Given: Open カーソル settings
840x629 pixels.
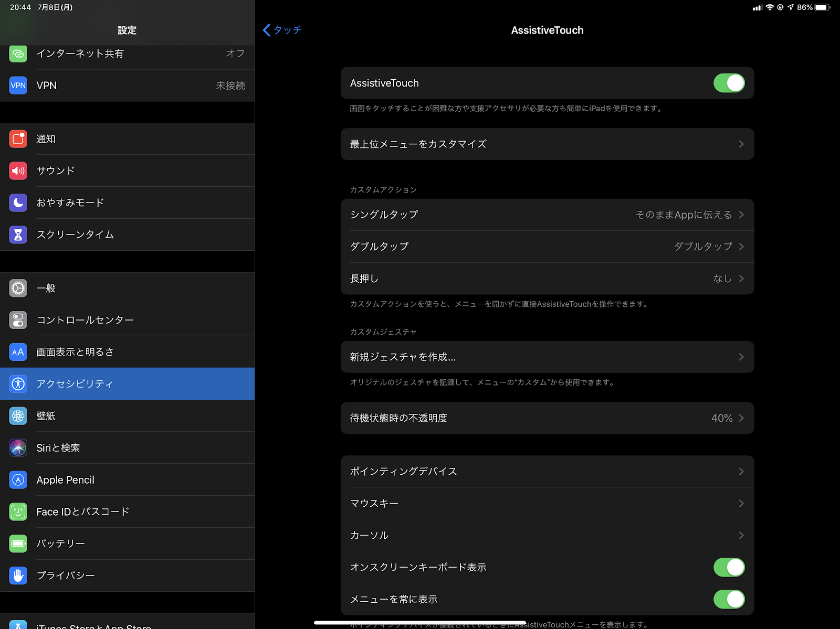Looking at the screenshot, I should (547, 535).
